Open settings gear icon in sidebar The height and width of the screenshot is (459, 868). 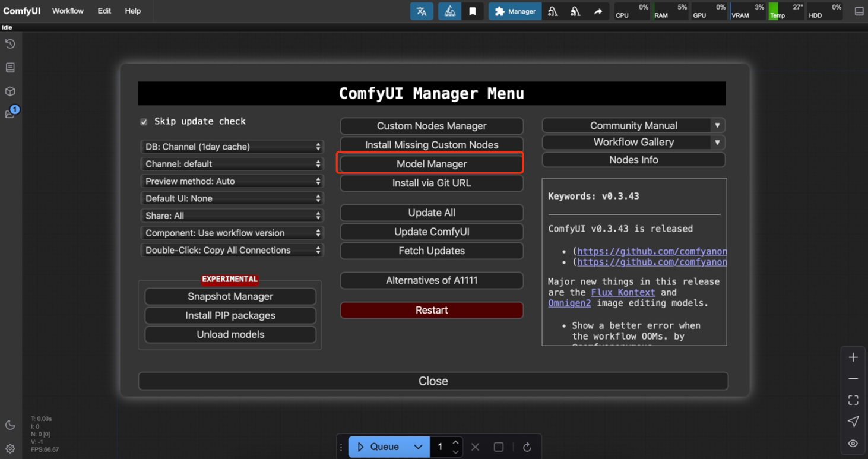coord(10,449)
